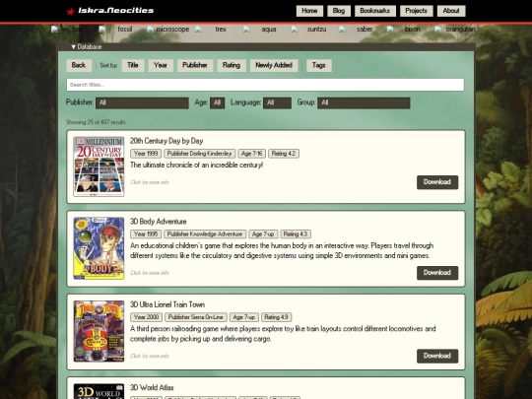The height and width of the screenshot is (399, 532).
Task: Click the 3D World Atlas title
Action: point(152,388)
